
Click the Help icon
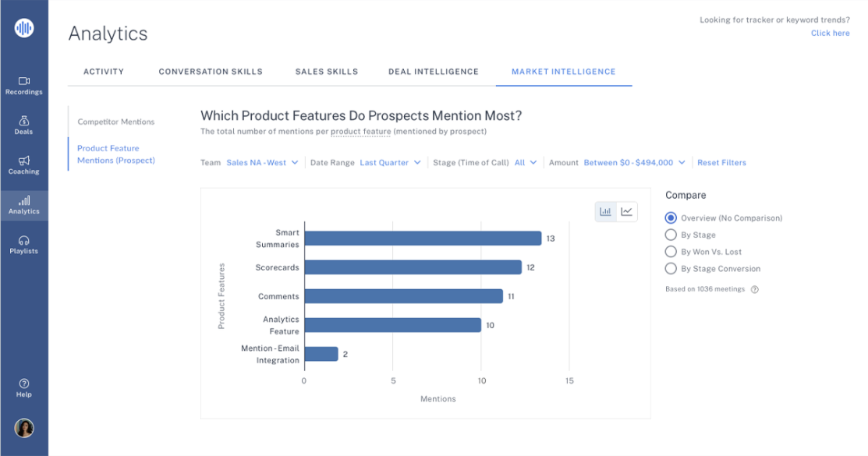[x=23, y=387]
